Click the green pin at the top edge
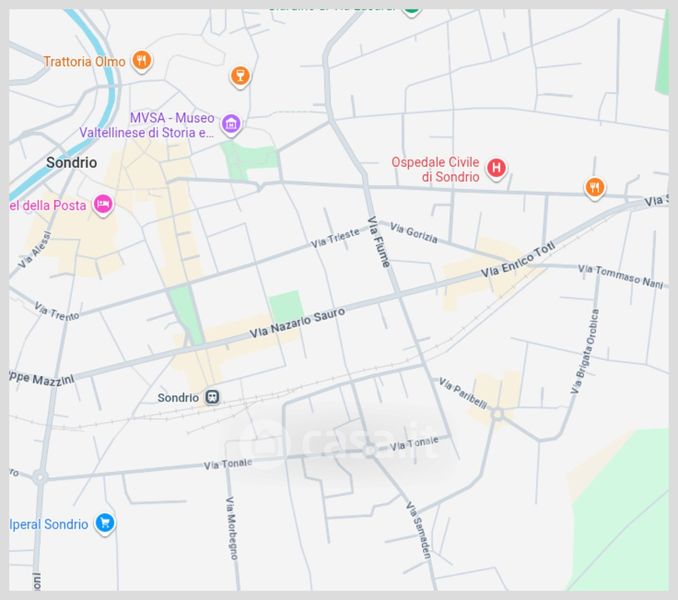 point(411,8)
